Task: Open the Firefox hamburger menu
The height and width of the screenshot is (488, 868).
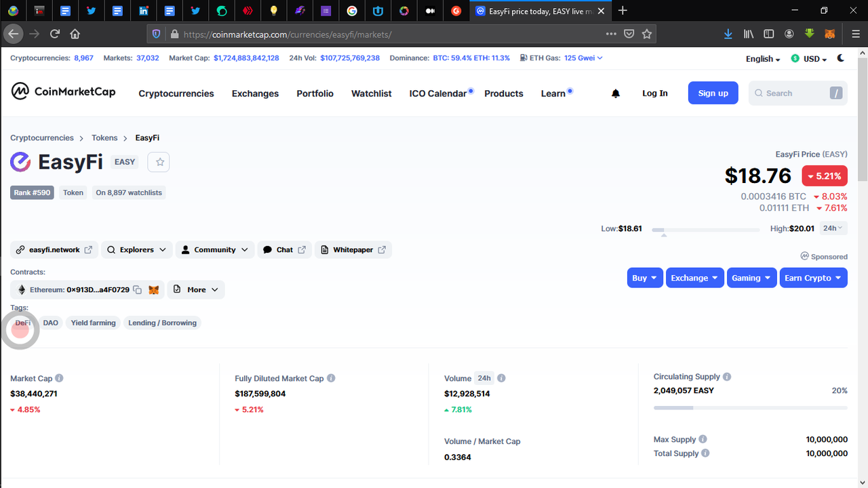Action: click(856, 34)
